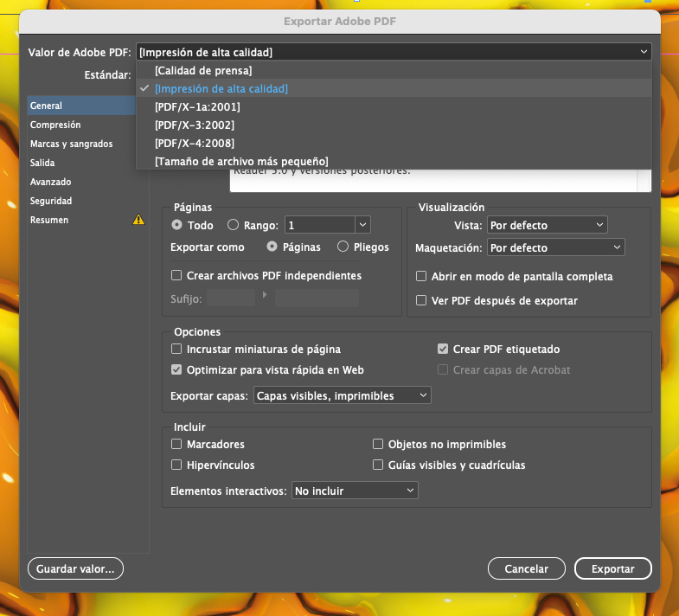Choose [Impresión de alta calidad] preset

click(394, 89)
